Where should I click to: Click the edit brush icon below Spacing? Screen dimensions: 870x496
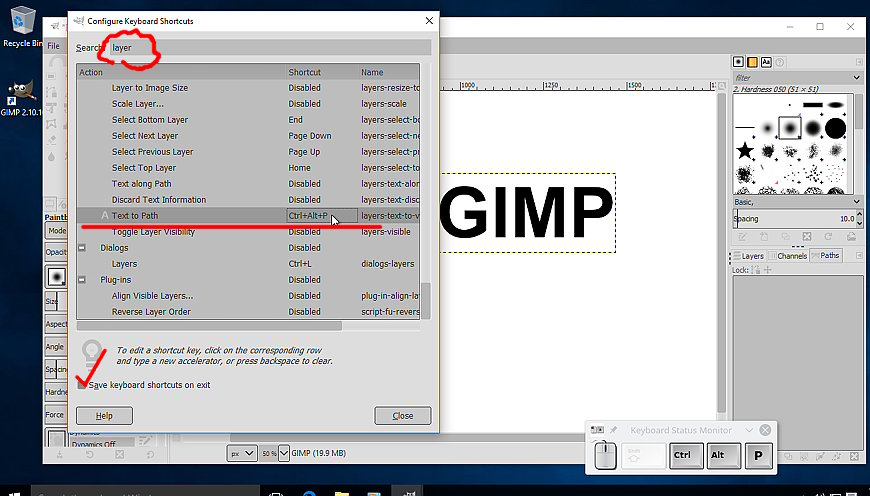(x=742, y=237)
